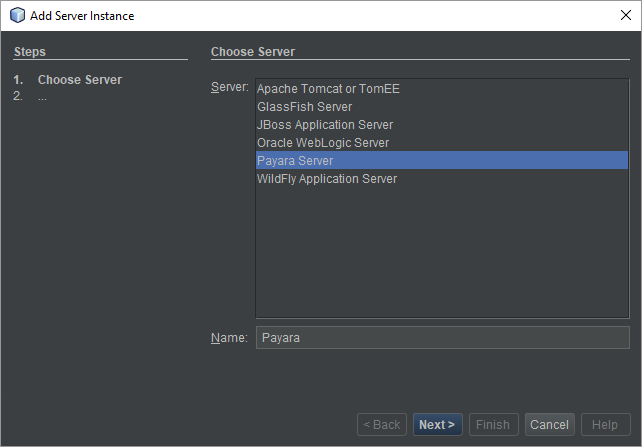Select the highlighted Payara Server item
The image size is (642, 447).
point(442,160)
